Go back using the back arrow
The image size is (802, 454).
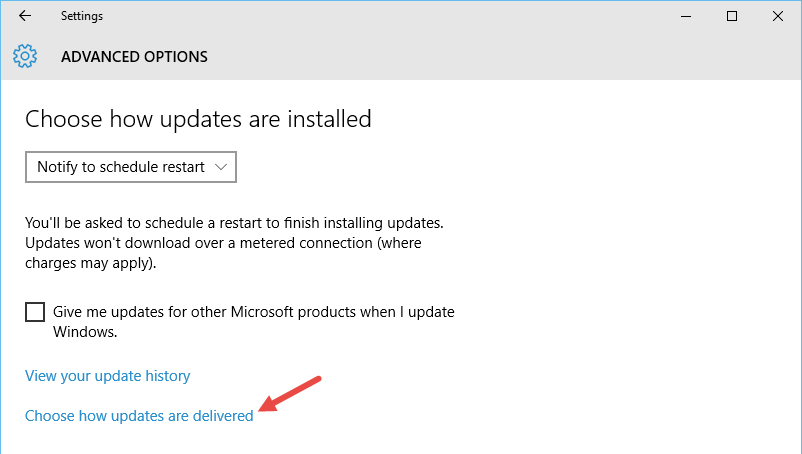pyautogui.click(x=25, y=16)
